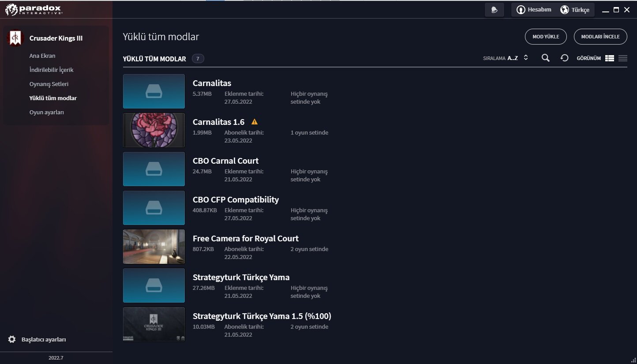Click the Carnalitas 1.6 mod title

(x=219, y=122)
